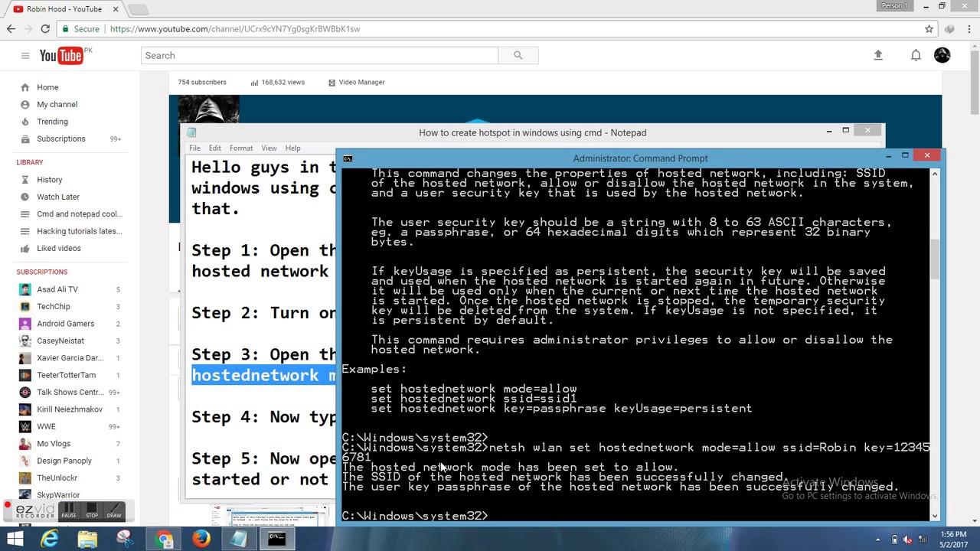
Task: Open Kirill Neiezhmakov subscription
Action: (x=70, y=409)
